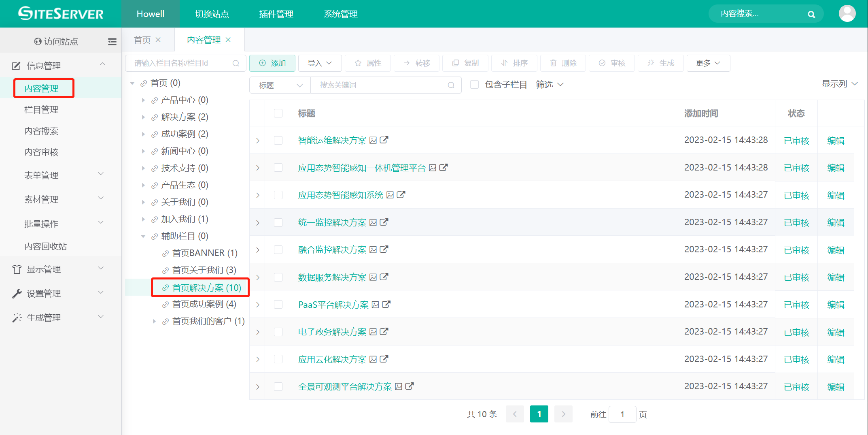868x435 pixels.
Task: Select checkbox for 统一监控解决方案 row
Action: click(278, 222)
